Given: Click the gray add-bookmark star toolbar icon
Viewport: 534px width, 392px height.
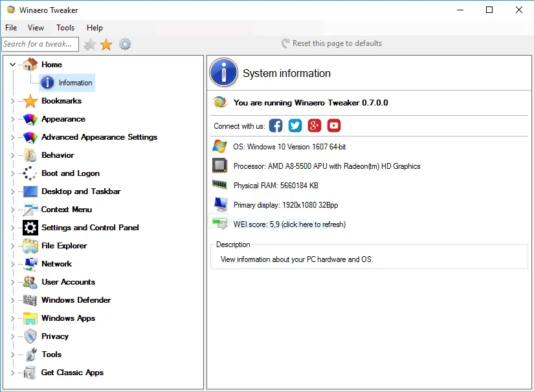Looking at the screenshot, I should [x=90, y=44].
